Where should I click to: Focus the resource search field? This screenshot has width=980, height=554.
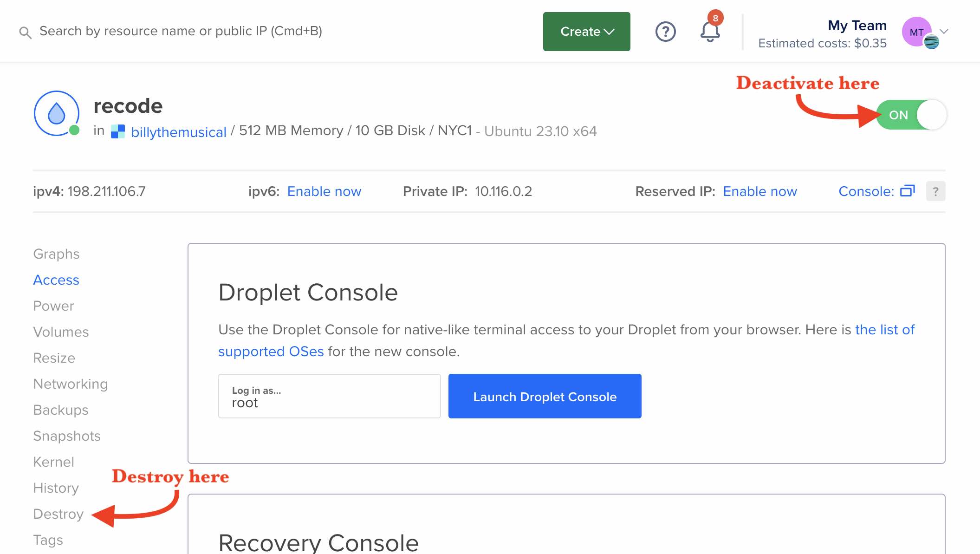pos(181,31)
